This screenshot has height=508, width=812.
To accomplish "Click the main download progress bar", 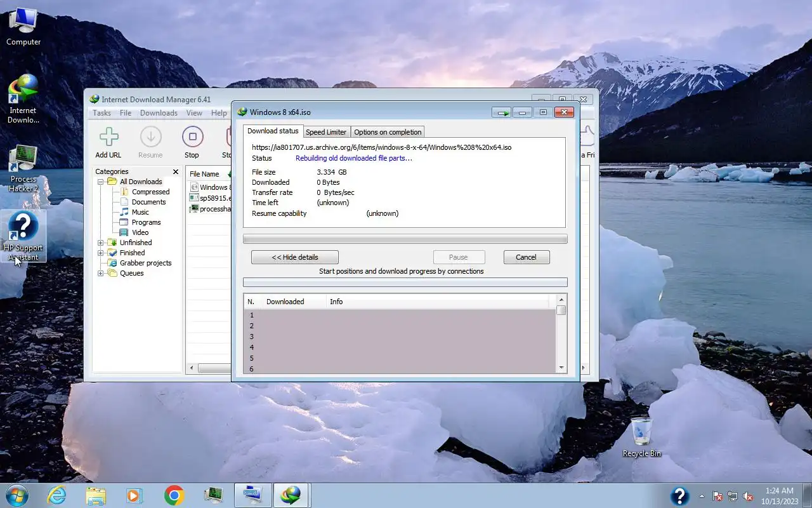I will [x=405, y=239].
